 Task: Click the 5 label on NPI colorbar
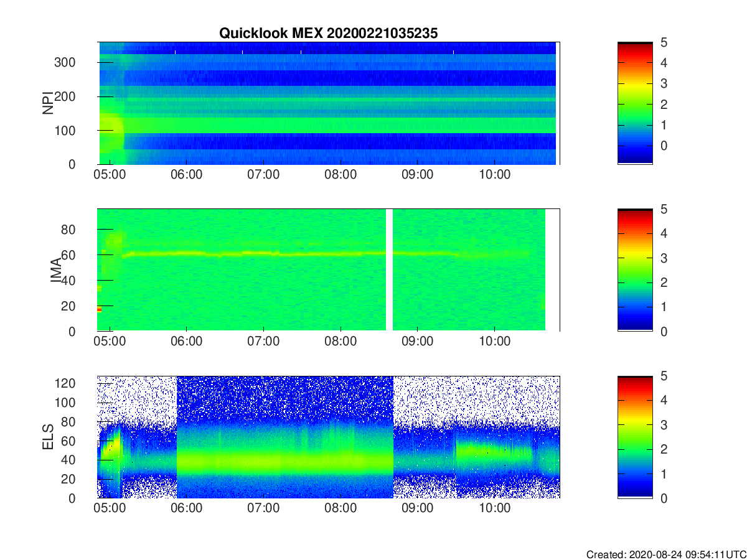663,42
